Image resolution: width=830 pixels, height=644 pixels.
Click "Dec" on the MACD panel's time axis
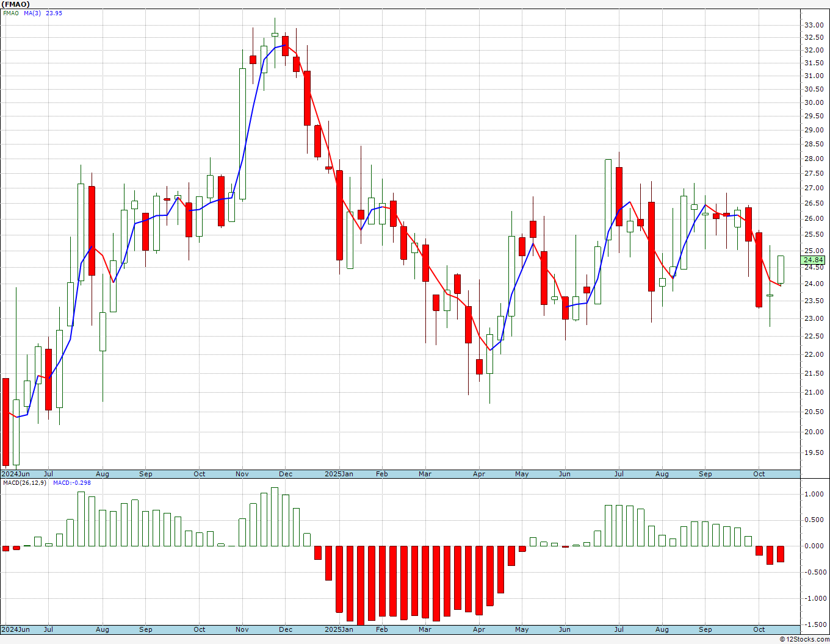286,629
